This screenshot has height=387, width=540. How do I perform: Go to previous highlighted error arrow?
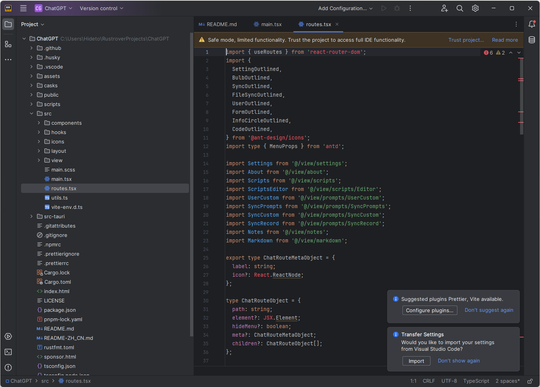pos(511,53)
